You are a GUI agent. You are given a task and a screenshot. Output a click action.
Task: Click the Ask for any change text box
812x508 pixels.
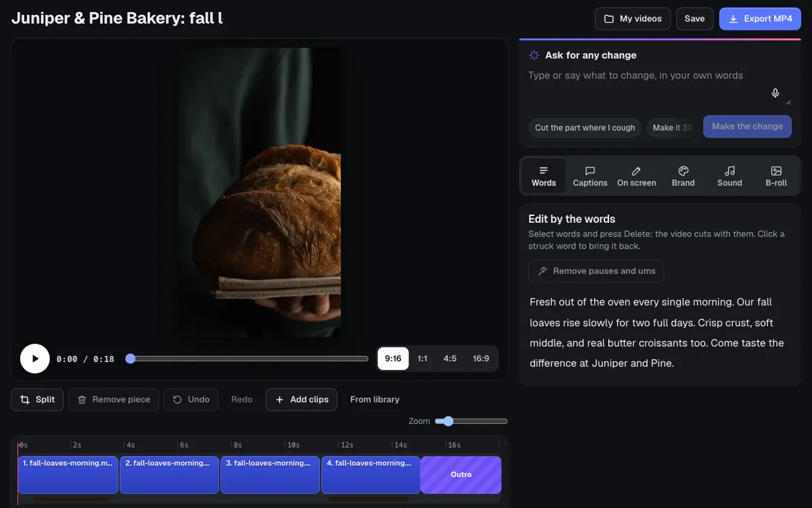659,87
